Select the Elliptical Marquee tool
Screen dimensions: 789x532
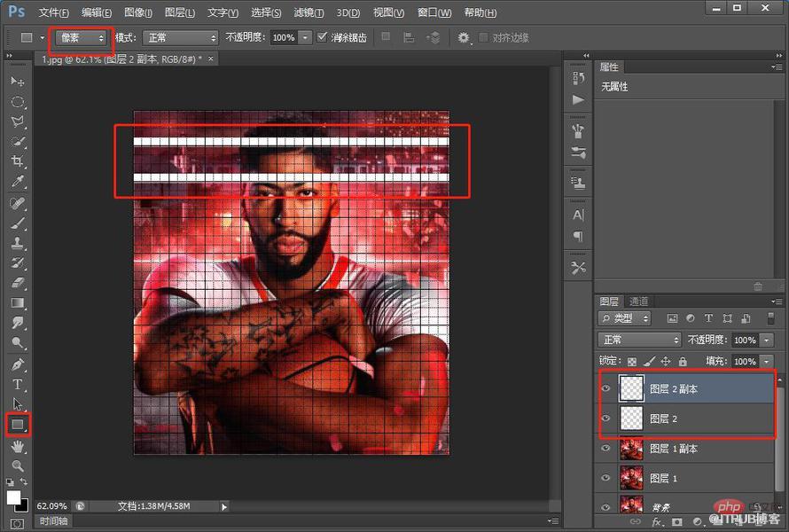click(x=18, y=102)
